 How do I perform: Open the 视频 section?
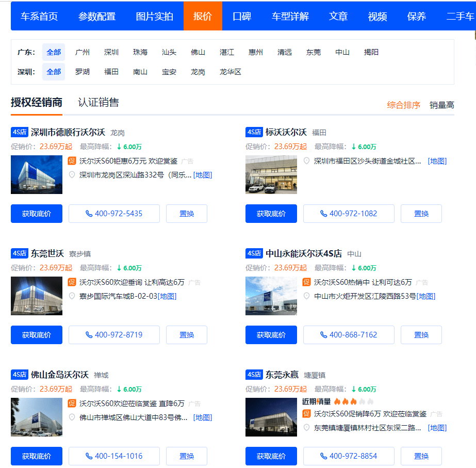coord(377,16)
